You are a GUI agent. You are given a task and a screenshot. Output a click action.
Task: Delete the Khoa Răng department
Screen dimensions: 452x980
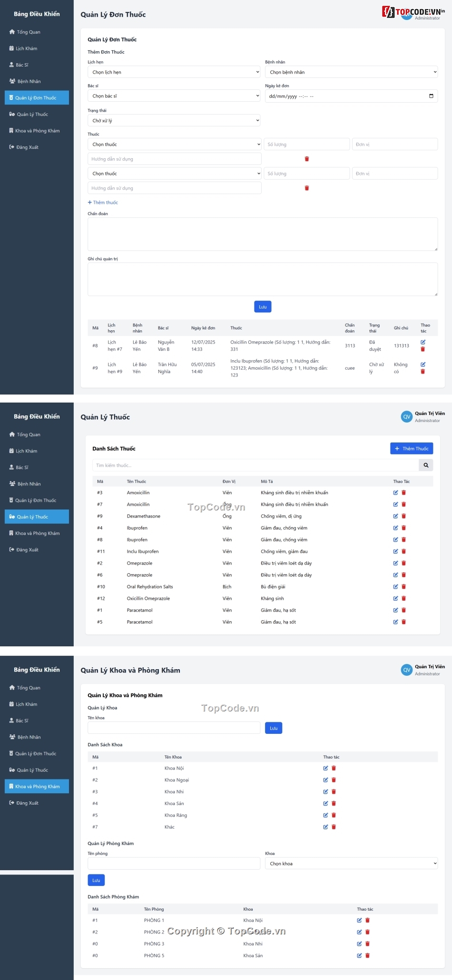coord(334,815)
